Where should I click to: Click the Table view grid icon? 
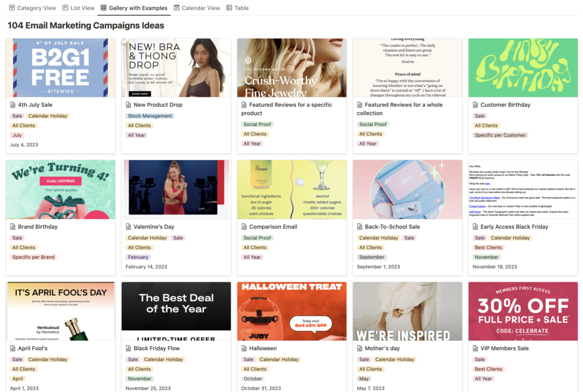[x=229, y=8]
